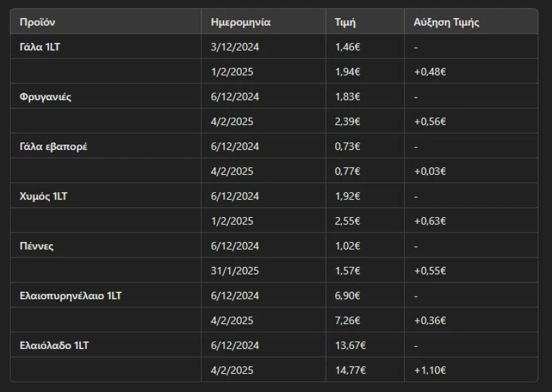This screenshot has height=392, width=552.
Task: Select the Πέννες product cell
Action: click(37, 245)
